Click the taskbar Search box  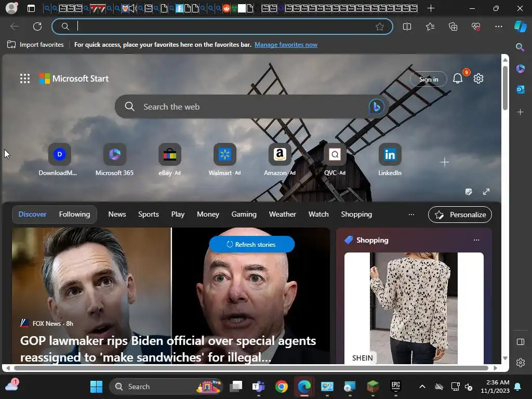(x=166, y=387)
